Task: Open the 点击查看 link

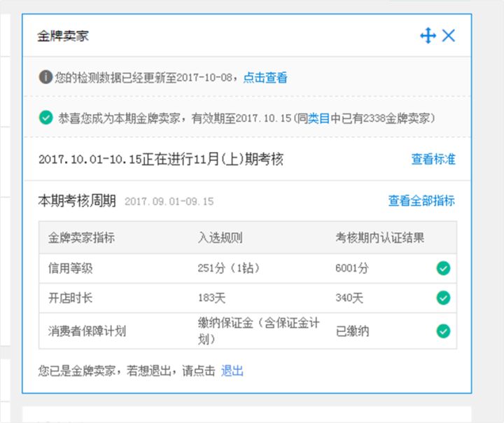Action: tap(265, 78)
